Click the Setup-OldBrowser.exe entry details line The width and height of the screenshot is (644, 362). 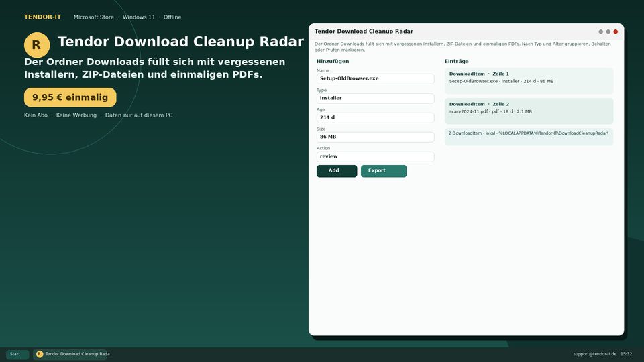pyautogui.click(x=502, y=82)
